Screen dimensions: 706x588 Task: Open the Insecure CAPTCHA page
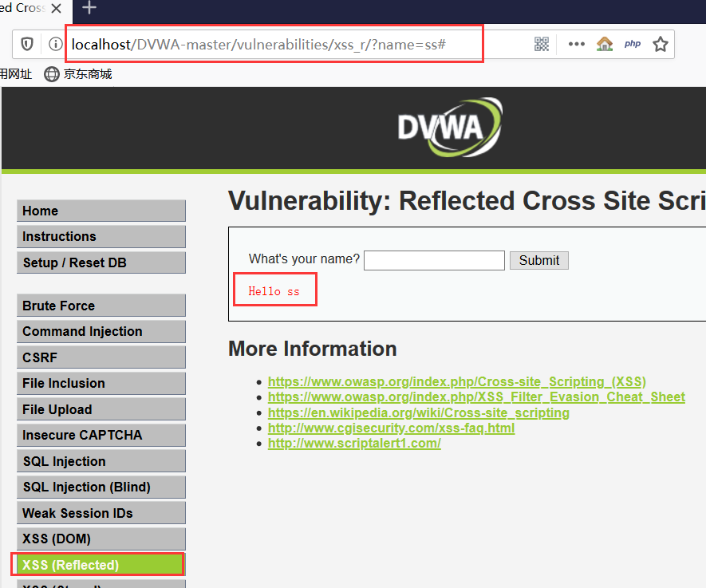click(x=101, y=435)
